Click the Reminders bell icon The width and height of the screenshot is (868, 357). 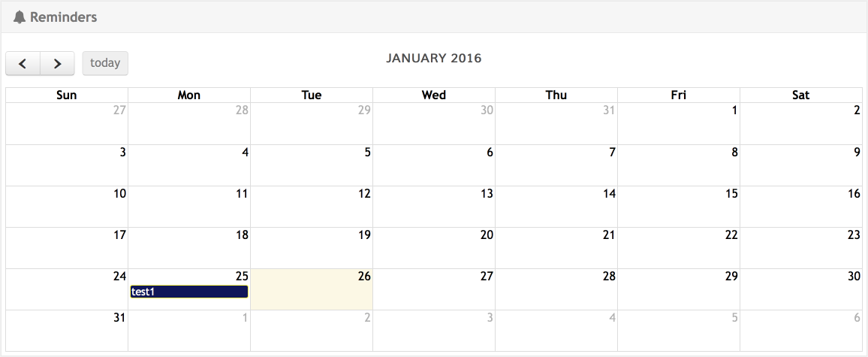(x=20, y=17)
